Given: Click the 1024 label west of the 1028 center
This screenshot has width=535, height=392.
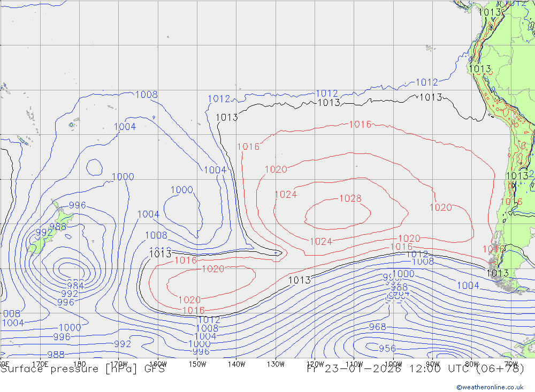Looking at the screenshot, I should pyautogui.click(x=286, y=195).
